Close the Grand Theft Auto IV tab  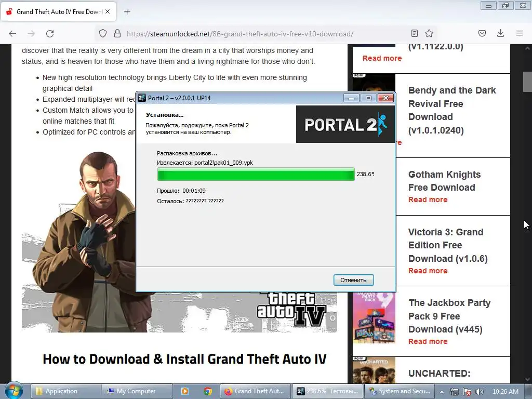(108, 11)
